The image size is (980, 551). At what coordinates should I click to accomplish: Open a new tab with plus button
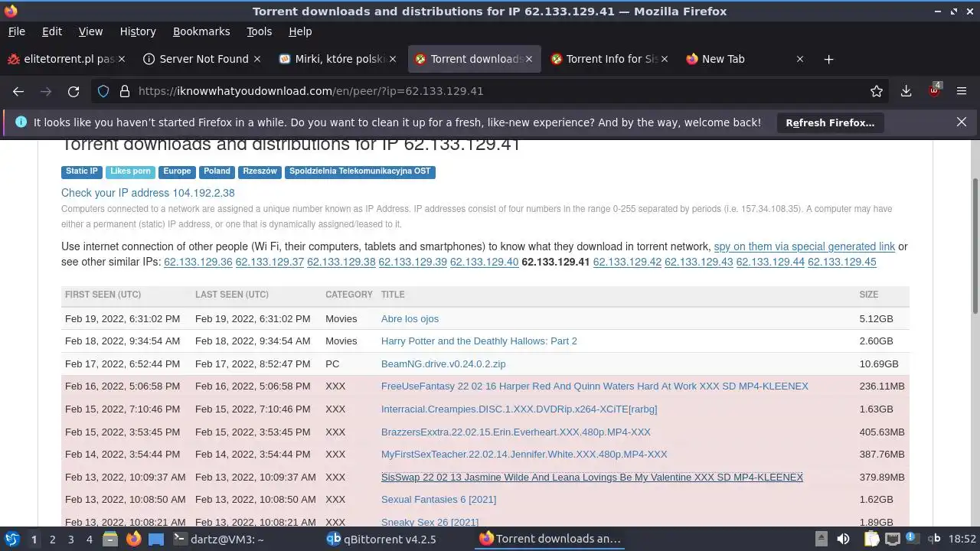click(x=828, y=59)
